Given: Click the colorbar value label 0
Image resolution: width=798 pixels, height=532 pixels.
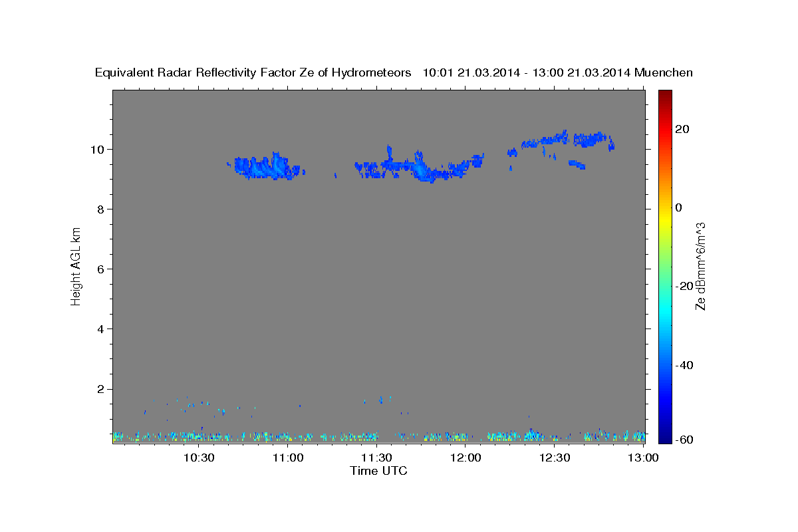Looking at the screenshot, I should click(x=679, y=207).
